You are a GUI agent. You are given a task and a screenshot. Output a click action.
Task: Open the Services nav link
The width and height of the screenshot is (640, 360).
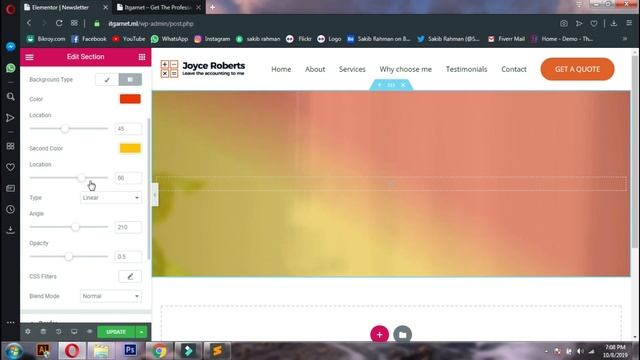[x=352, y=69]
